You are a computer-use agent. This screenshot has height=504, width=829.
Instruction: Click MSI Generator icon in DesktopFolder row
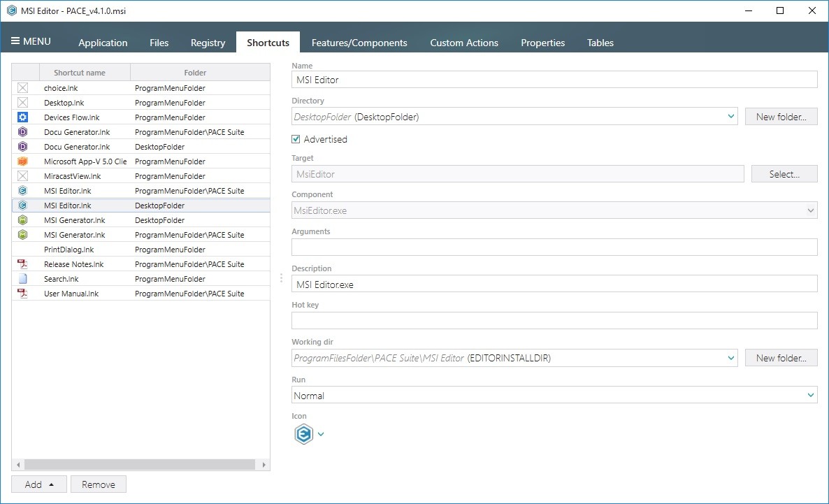coord(23,220)
